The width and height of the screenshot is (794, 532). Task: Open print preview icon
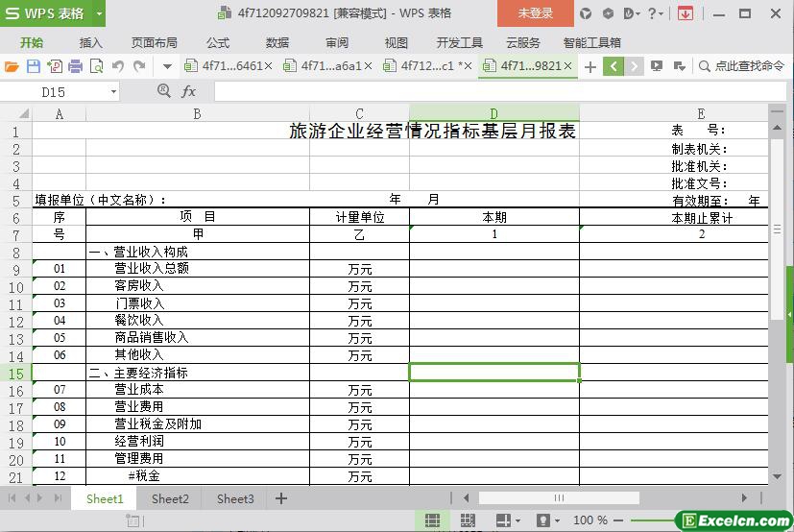[96, 66]
